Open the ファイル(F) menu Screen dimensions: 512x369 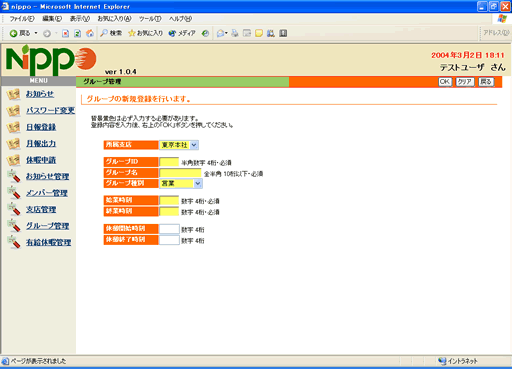[22, 19]
